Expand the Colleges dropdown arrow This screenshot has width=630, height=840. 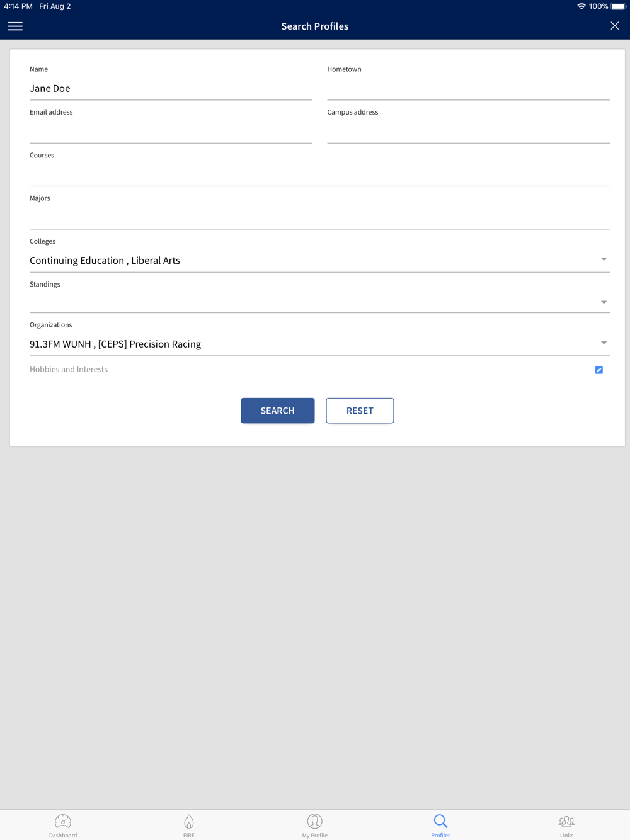(x=604, y=259)
